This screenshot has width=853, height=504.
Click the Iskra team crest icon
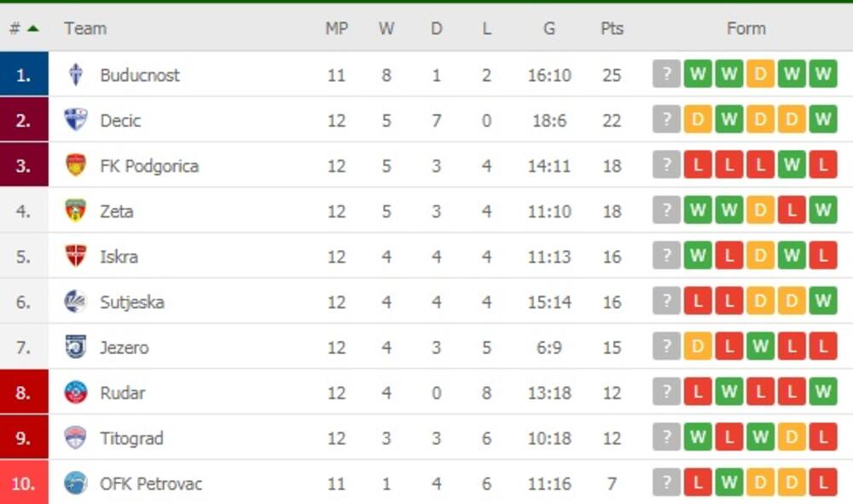76,256
